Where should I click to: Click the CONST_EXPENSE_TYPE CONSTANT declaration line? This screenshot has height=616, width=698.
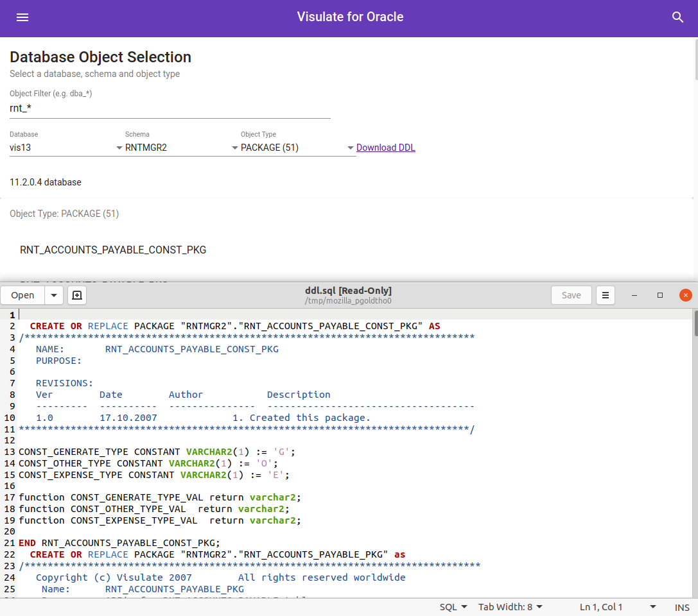(x=154, y=475)
